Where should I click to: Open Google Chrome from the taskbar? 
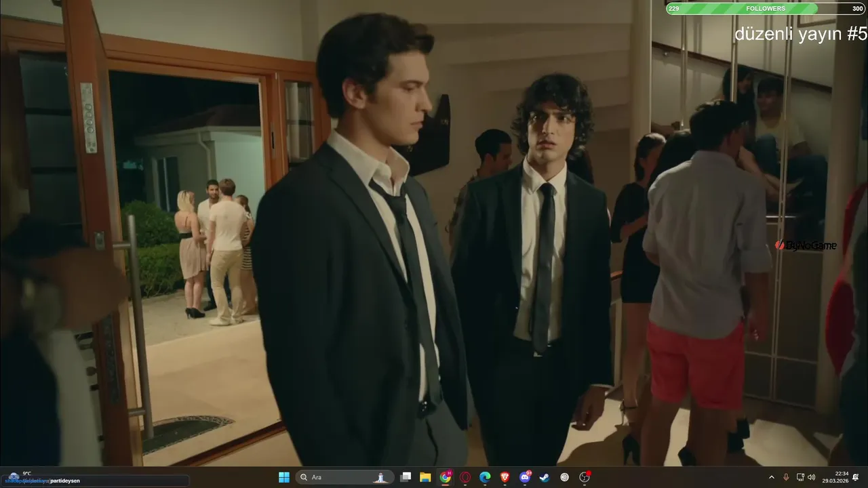pos(445,477)
